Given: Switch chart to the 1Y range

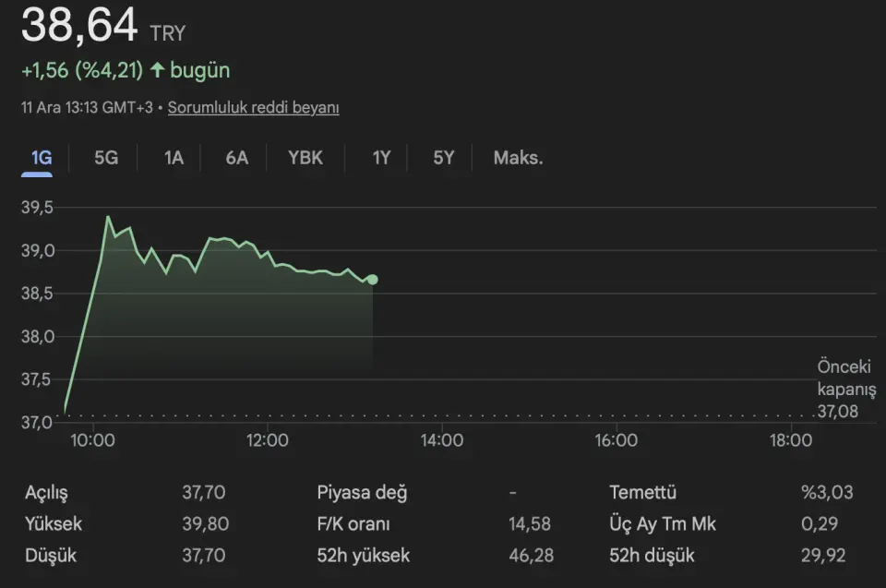Looking at the screenshot, I should tap(381, 158).
